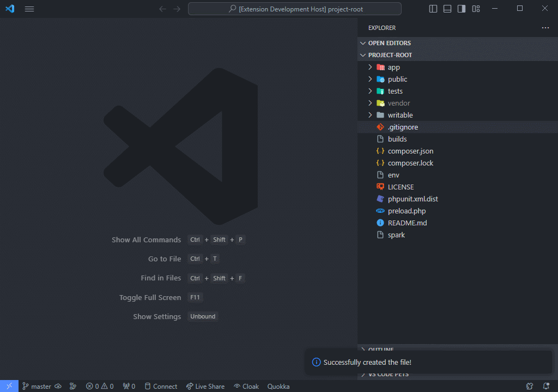This screenshot has height=392, width=558.
Task: Click the Show Settings label
Action: click(157, 316)
